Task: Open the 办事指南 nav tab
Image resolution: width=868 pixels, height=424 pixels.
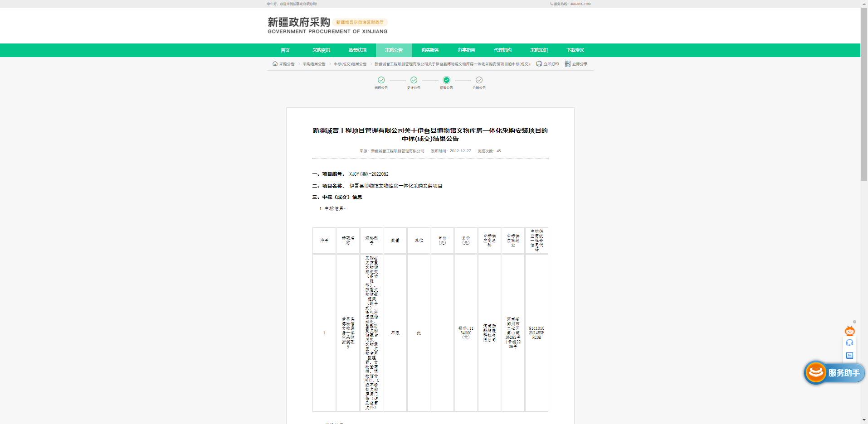Action: point(466,50)
